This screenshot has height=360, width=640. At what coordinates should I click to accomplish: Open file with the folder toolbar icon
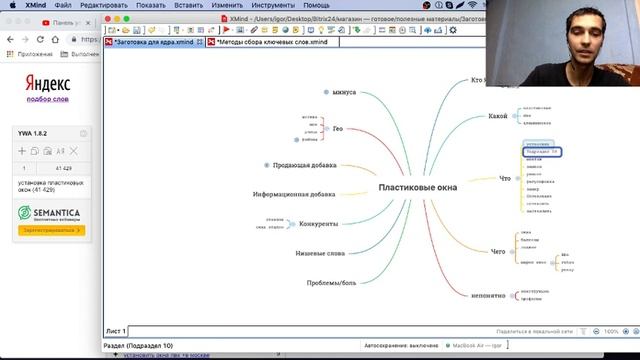[126, 30]
